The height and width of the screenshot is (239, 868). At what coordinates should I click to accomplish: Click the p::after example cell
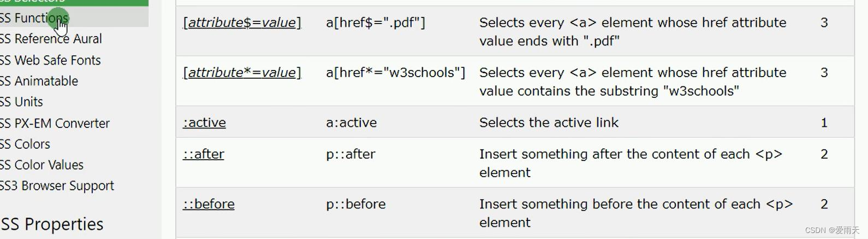pos(350,154)
